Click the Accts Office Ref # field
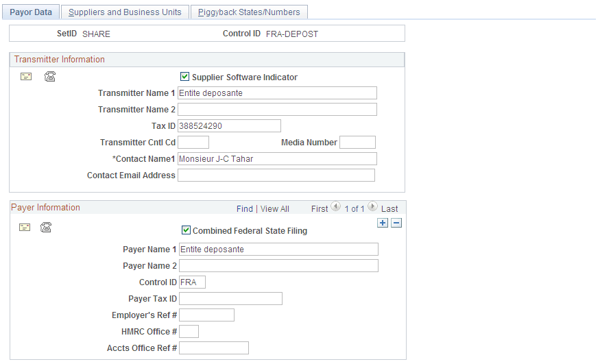Image resolution: width=600 pixels, height=364 pixels. [214, 348]
